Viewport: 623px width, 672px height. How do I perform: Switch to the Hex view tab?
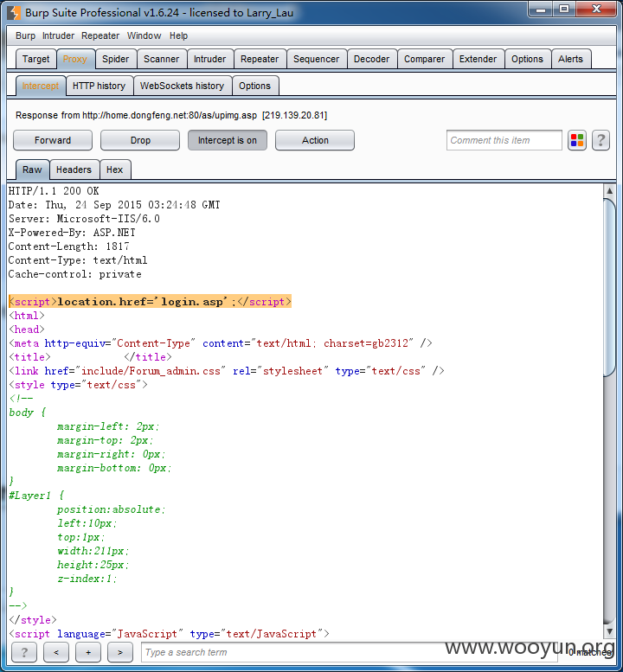point(114,170)
